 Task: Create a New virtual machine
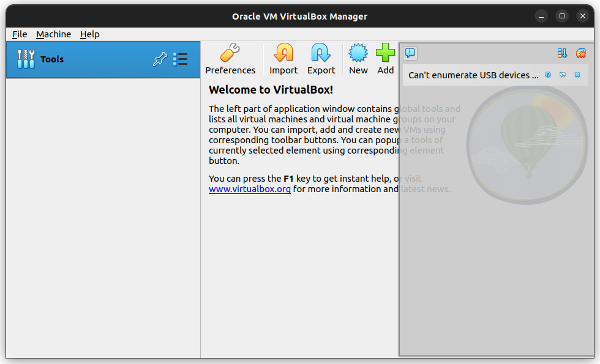click(358, 59)
